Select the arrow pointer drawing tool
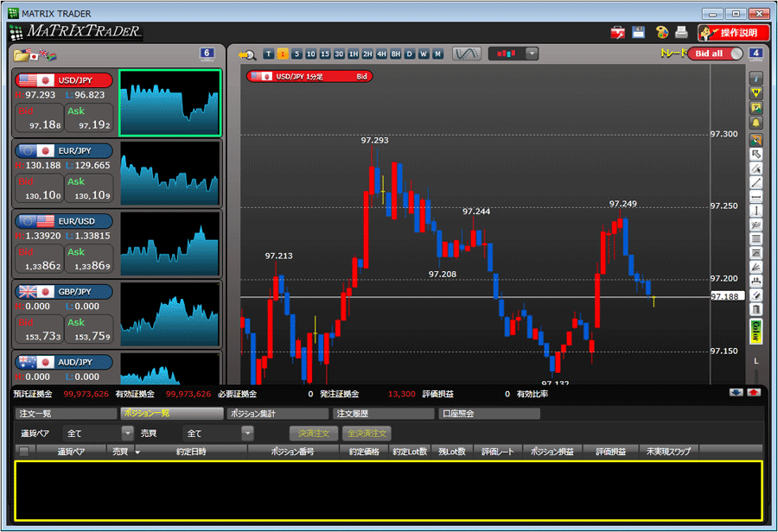This screenshot has height=532, width=778. point(756,155)
